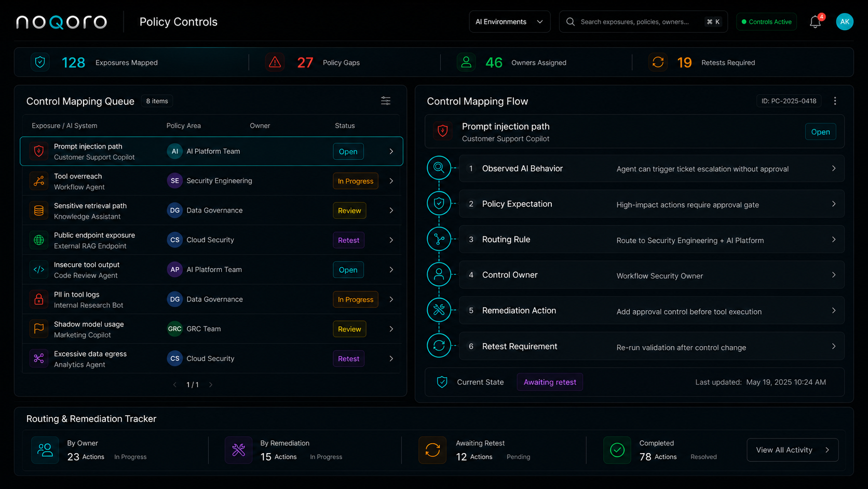Image resolution: width=868 pixels, height=489 pixels.
Task: Go to the previous queue page arrow
Action: pos(174,385)
